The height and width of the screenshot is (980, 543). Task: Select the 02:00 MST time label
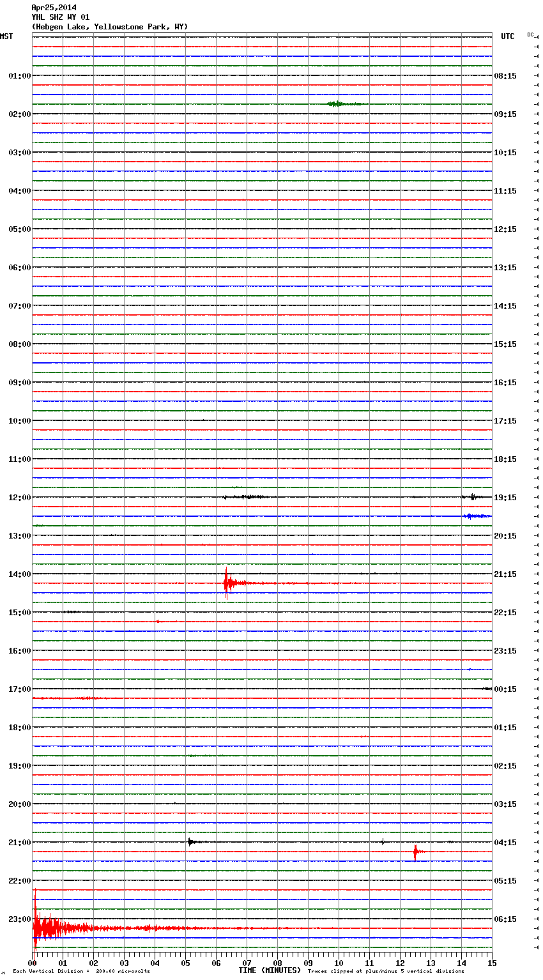[x=19, y=114]
